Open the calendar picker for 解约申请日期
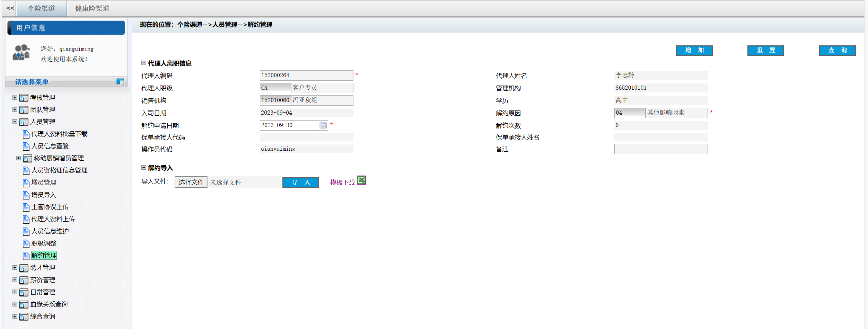The width and height of the screenshot is (868, 329). tap(323, 125)
